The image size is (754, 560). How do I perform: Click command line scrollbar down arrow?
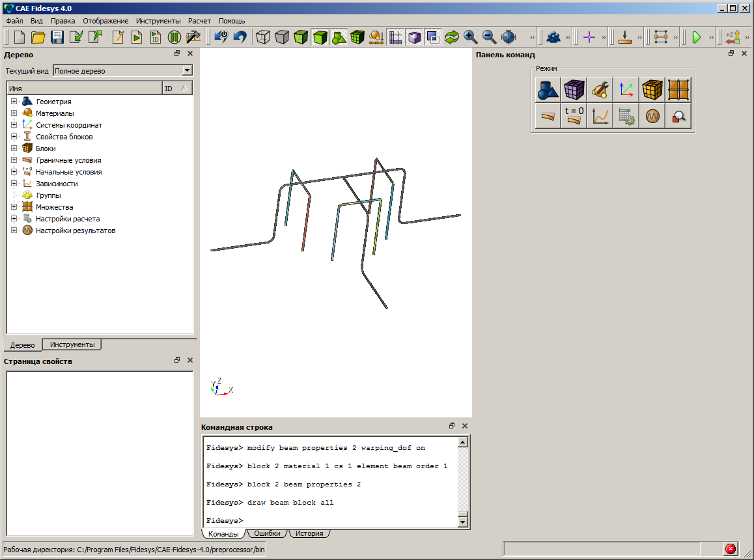[462, 522]
